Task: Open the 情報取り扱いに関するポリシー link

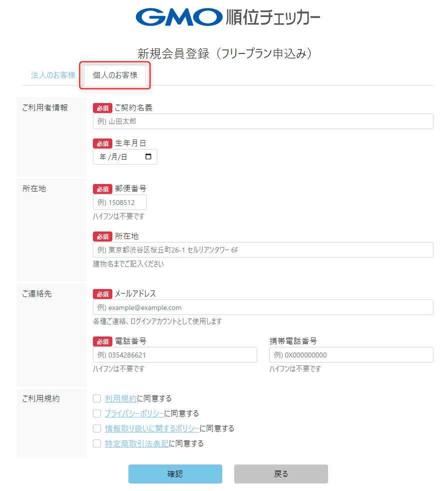Action: click(x=152, y=428)
